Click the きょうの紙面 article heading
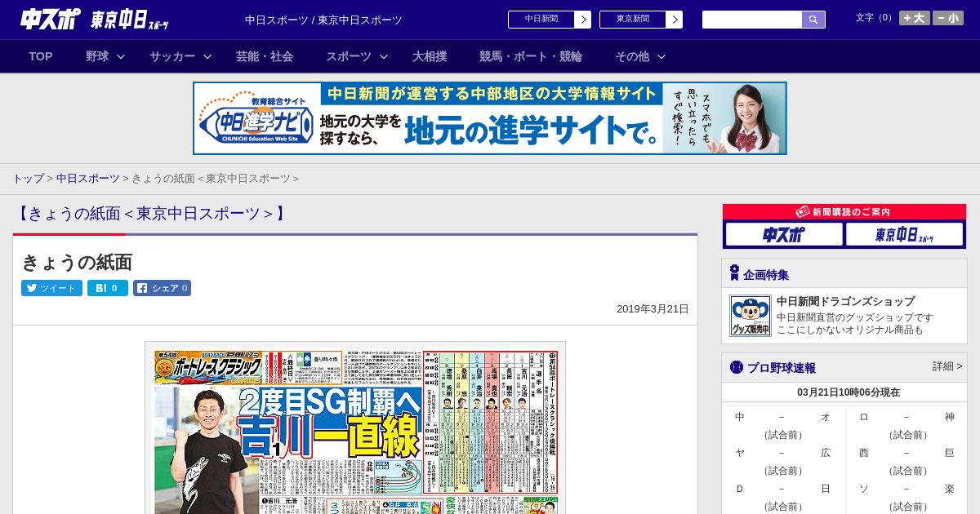980x514 pixels. point(77,262)
